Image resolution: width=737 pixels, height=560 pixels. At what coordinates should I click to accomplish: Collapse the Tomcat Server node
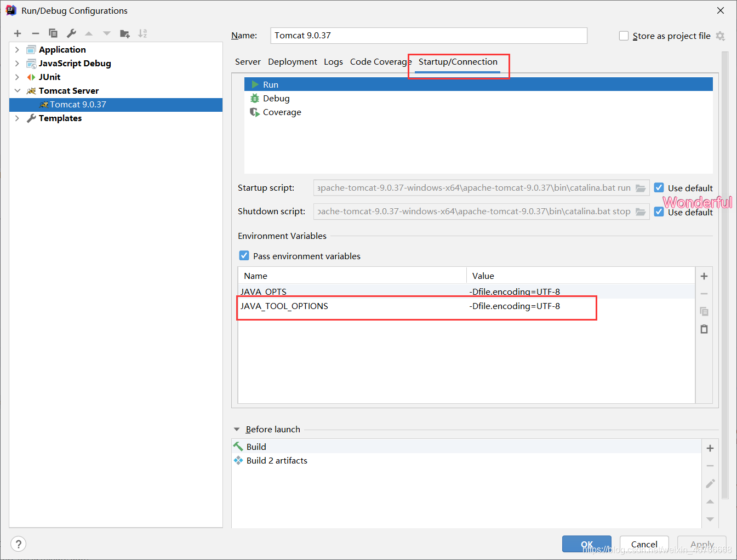[x=17, y=90]
